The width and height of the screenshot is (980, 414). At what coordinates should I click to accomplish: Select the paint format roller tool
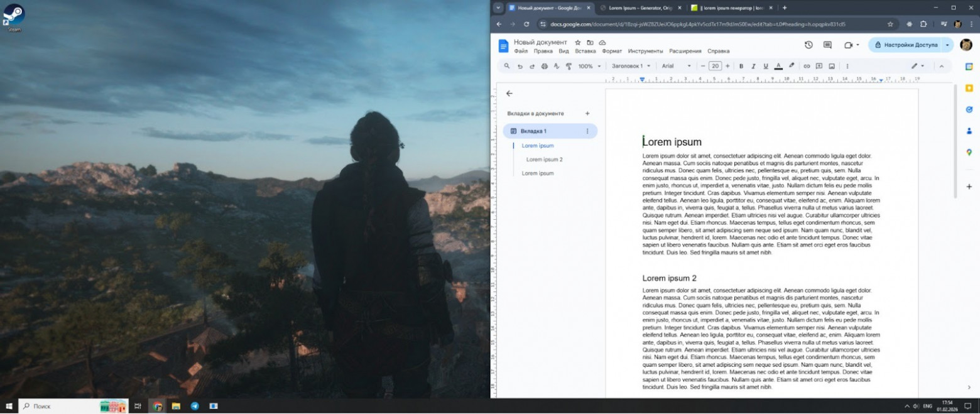[x=569, y=66]
